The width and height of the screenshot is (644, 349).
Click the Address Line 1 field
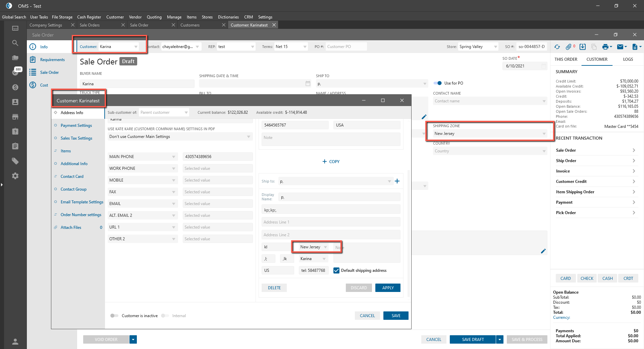click(x=331, y=222)
